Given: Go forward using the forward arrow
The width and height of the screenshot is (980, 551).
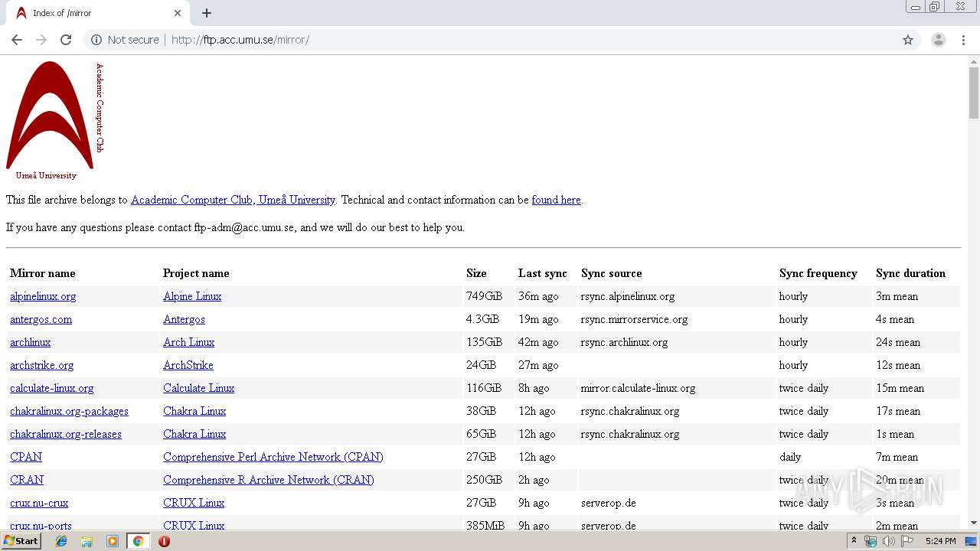Looking at the screenshot, I should [41, 40].
